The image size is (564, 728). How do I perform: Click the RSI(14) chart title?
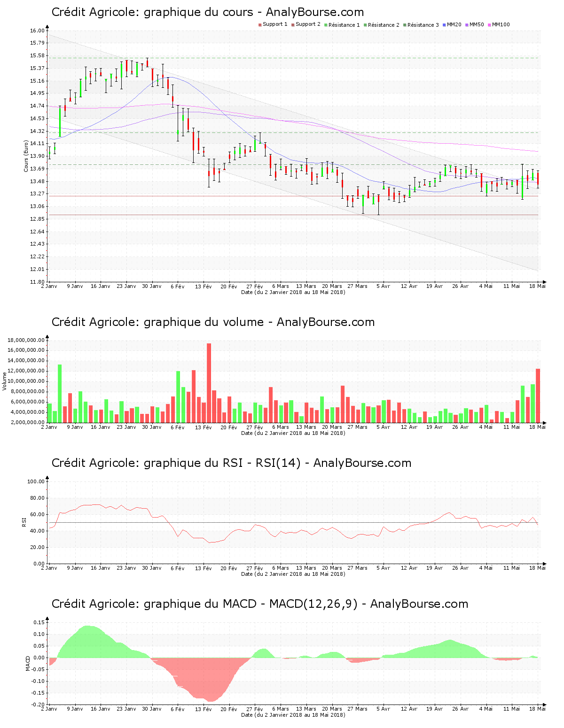pos(231,463)
